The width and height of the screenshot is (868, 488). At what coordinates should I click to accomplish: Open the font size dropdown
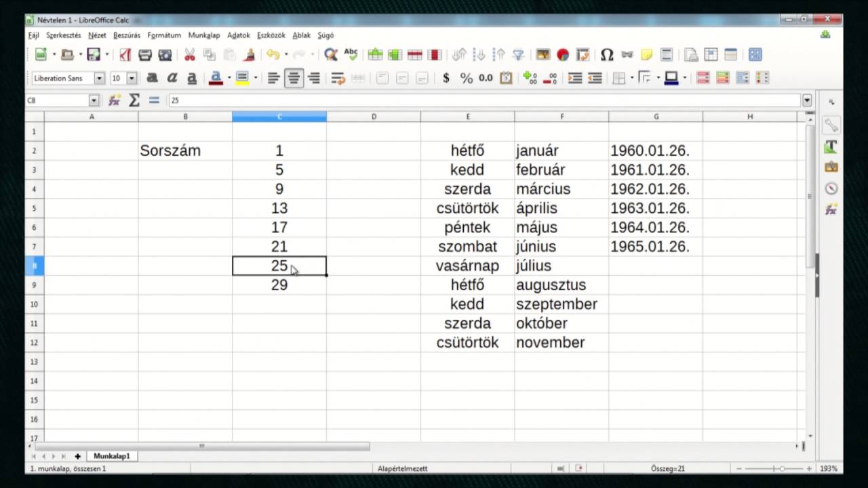132,78
